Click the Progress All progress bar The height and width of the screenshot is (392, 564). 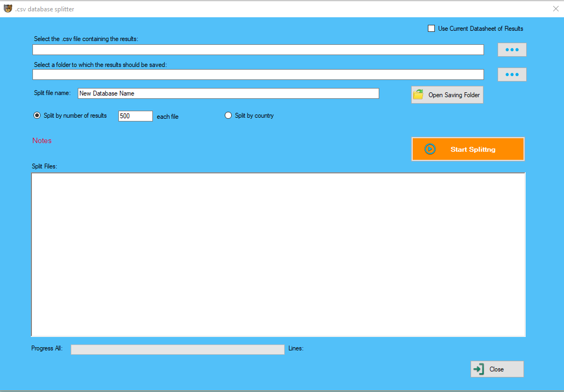(x=177, y=349)
